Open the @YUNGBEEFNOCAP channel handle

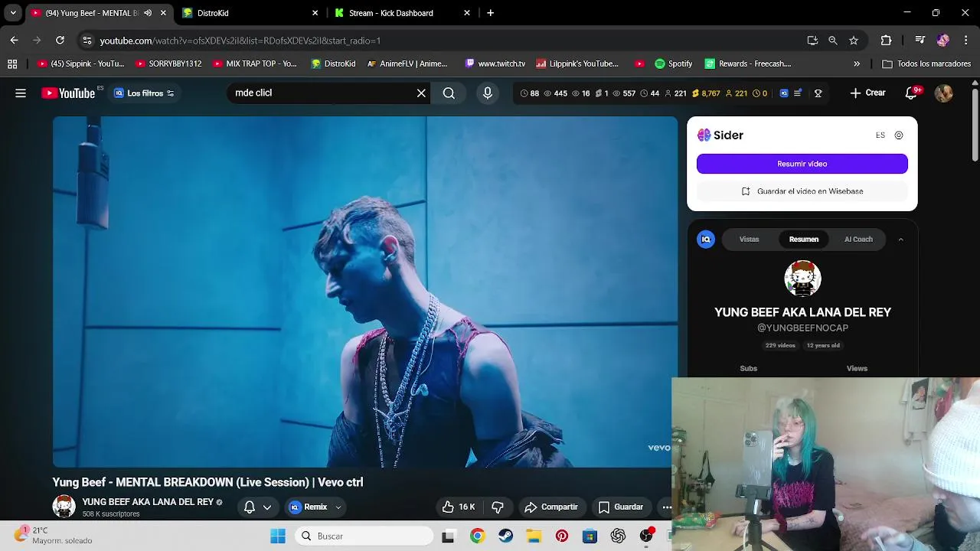(802, 328)
